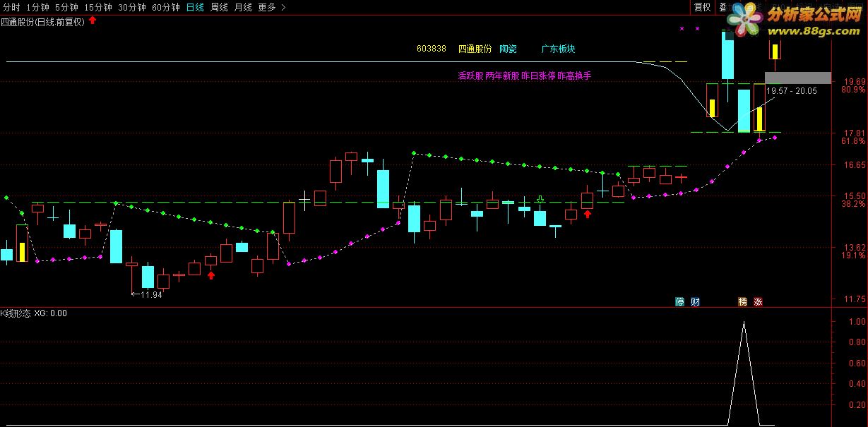Click the 陶瓷 sector label
868x427 pixels.
point(508,49)
